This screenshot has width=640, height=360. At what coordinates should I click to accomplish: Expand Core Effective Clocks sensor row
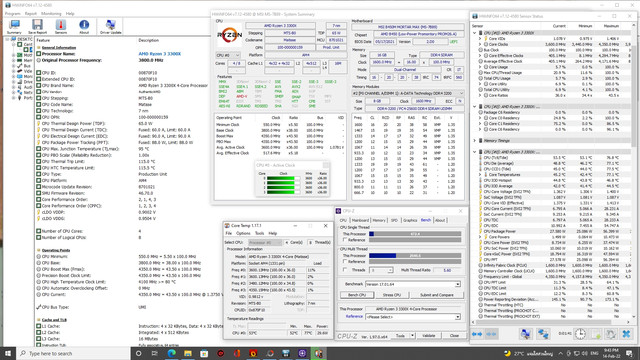coord(481,56)
